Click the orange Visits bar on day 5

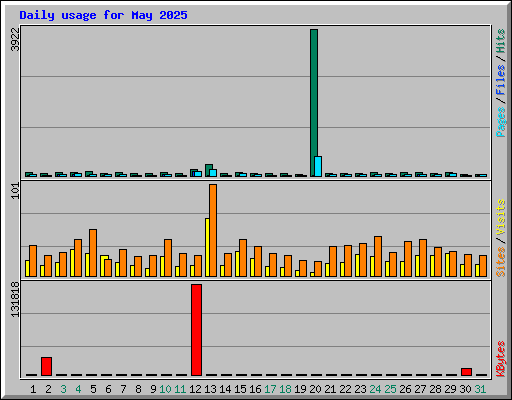tap(93, 253)
